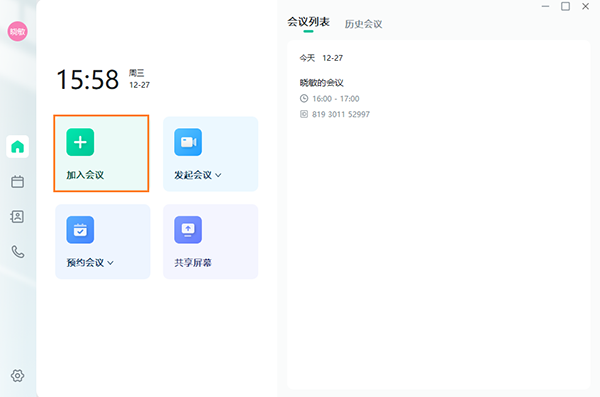
Task: Click the 加入会议 label text
Action: click(85, 175)
